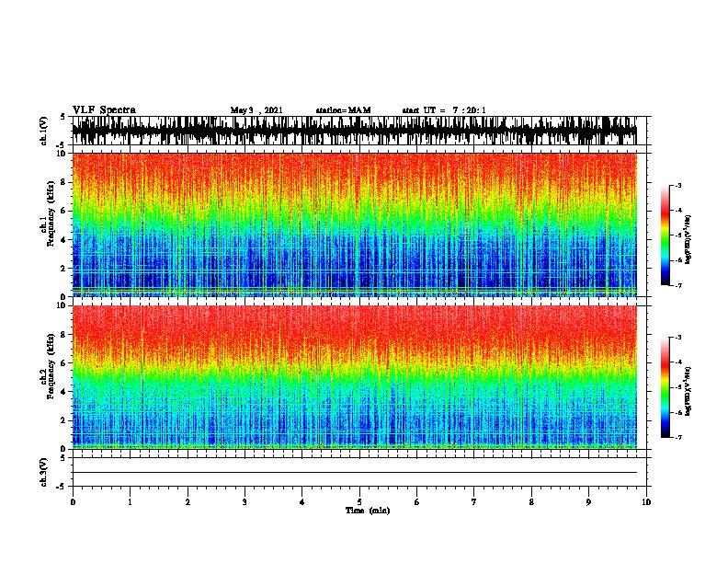Screen dimensions: 728x563
Task: Click the "Time (min)" axis label
Action: pyautogui.click(x=368, y=511)
